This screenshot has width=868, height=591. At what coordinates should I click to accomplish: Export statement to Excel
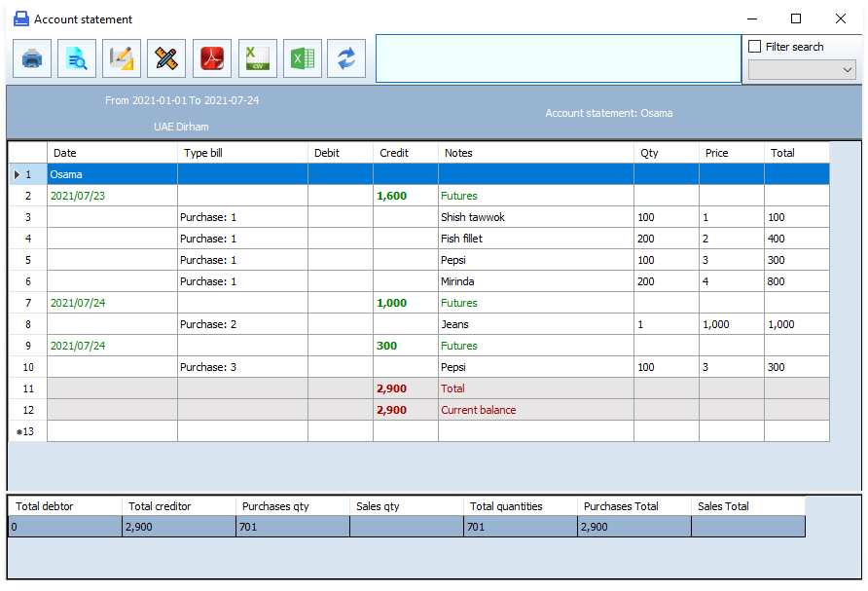coord(302,58)
